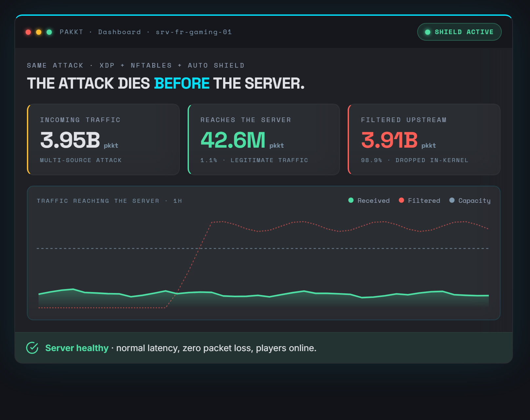Click the 3.95B incoming traffic value
530x420 pixels.
click(x=70, y=140)
